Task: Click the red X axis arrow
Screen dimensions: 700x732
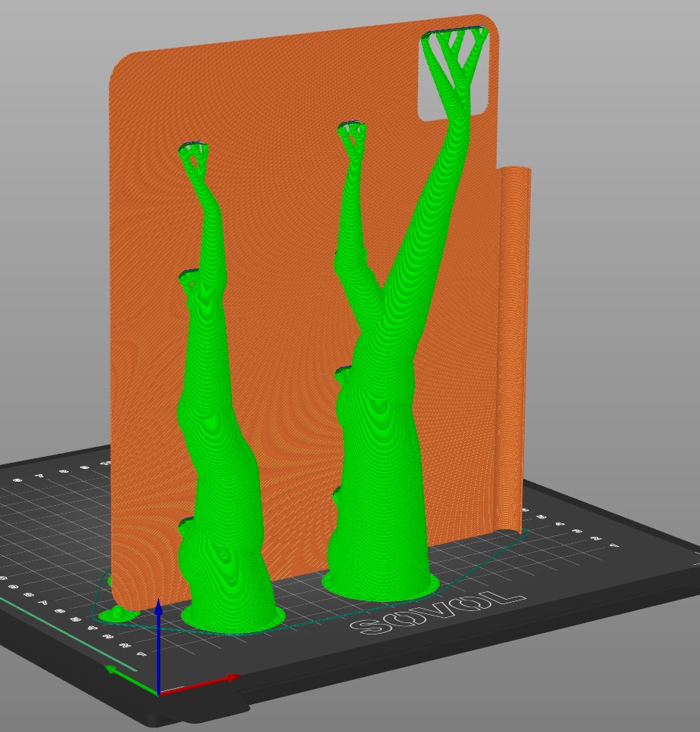Action: tap(200, 684)
